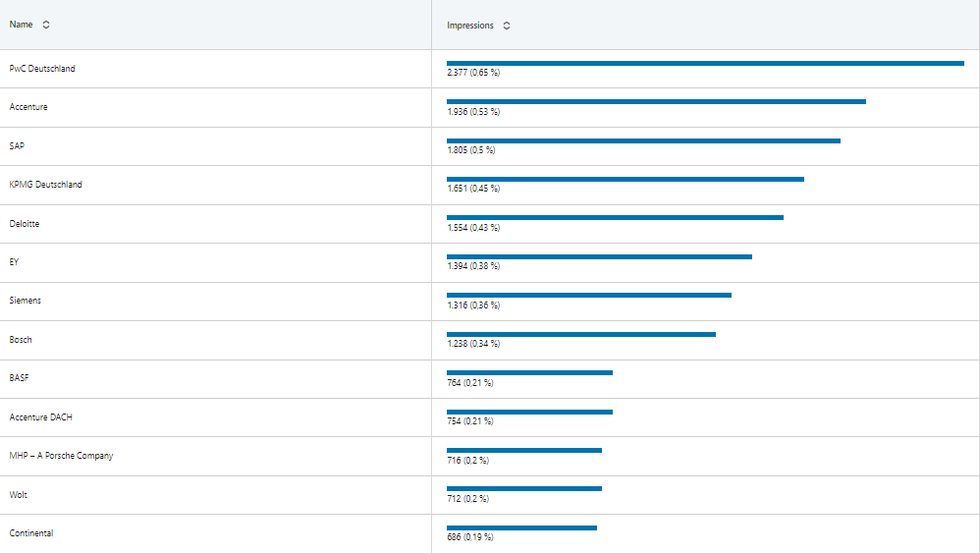Click the Impressions column header label
Viewport: 980px width, 554px height.
470,26
